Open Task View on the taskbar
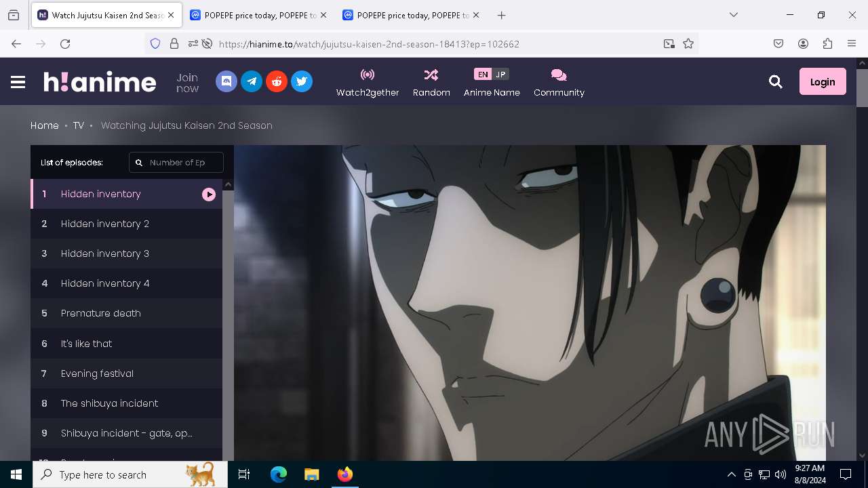This screenshot has width=868, height=488. (244, 474)
